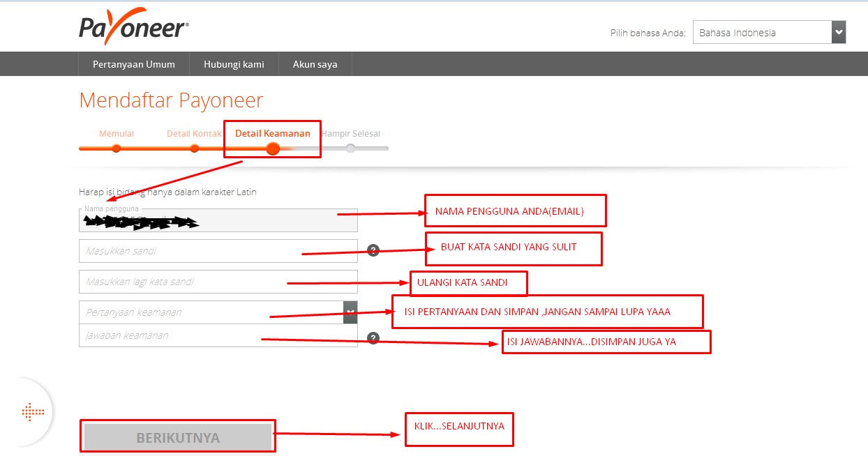Click the Detail Kontak progress dot
This screenshot has width=868, height=456.
195,148
